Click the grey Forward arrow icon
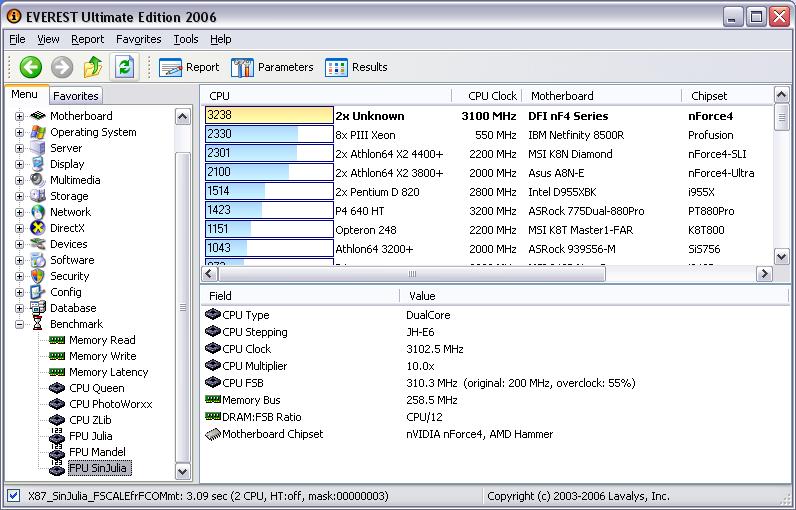 point(62,67)
